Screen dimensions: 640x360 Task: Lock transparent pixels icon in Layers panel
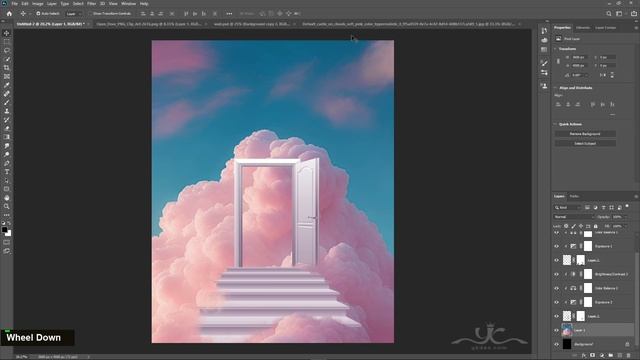pos(566,226)
